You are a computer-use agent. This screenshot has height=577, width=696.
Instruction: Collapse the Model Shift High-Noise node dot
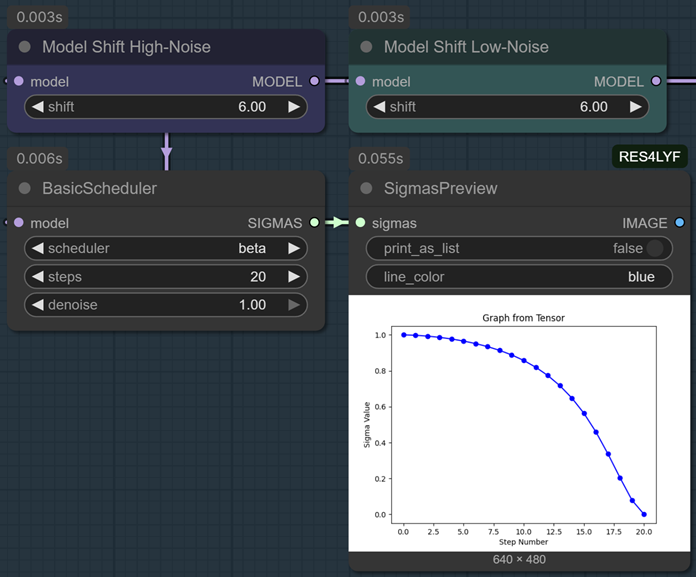point(25,47)
